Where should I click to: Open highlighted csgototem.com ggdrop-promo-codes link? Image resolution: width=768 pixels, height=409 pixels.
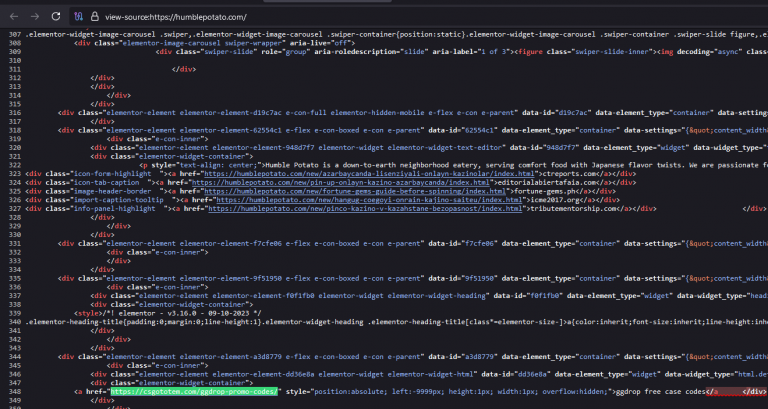(194, 392)
